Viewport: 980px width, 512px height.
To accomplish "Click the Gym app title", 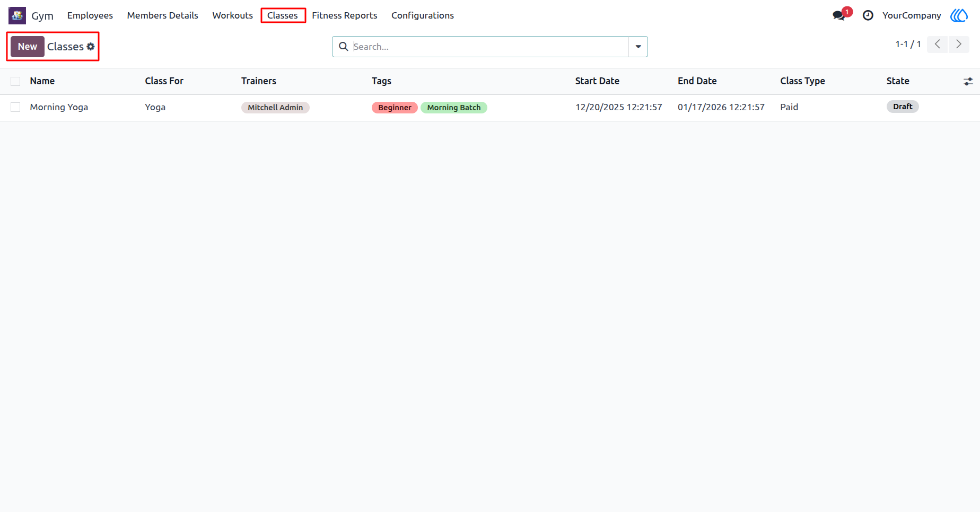I will (x=42, y=15).
